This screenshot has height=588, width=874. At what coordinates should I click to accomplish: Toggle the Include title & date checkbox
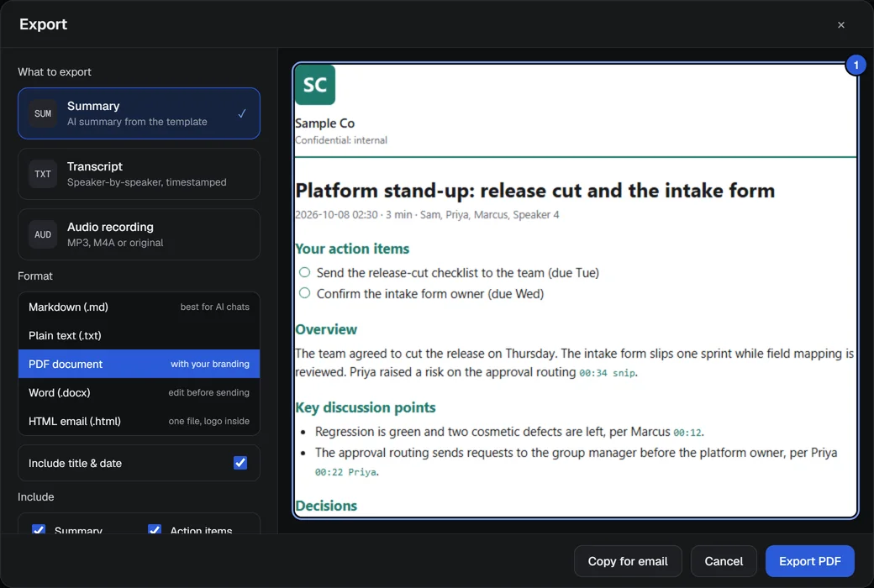(x=240, y=463)
